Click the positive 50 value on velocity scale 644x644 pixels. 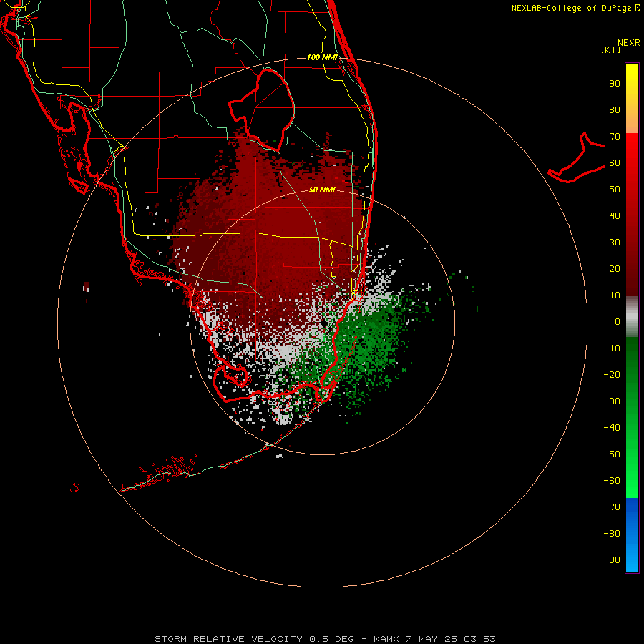click(615, 190)
